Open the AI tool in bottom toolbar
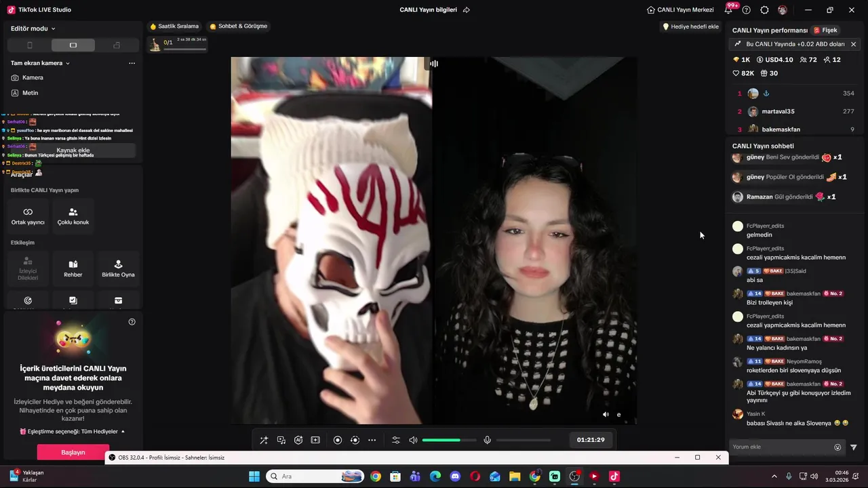This screenshot has height=488, width=868. tap(298, 440)
